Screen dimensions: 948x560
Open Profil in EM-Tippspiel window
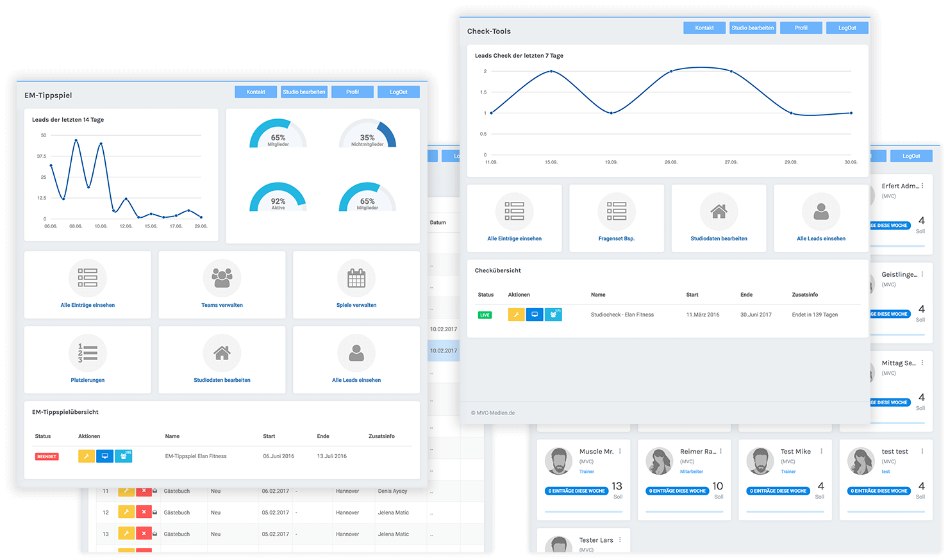pyautogui.click(x=353, y=92)
